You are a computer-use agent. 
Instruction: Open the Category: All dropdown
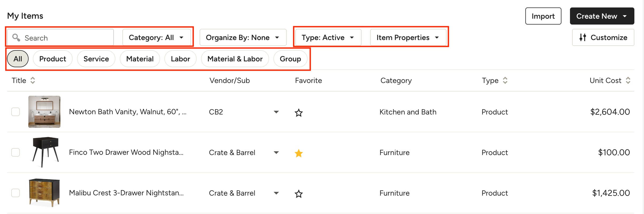[x=156, y=38]
